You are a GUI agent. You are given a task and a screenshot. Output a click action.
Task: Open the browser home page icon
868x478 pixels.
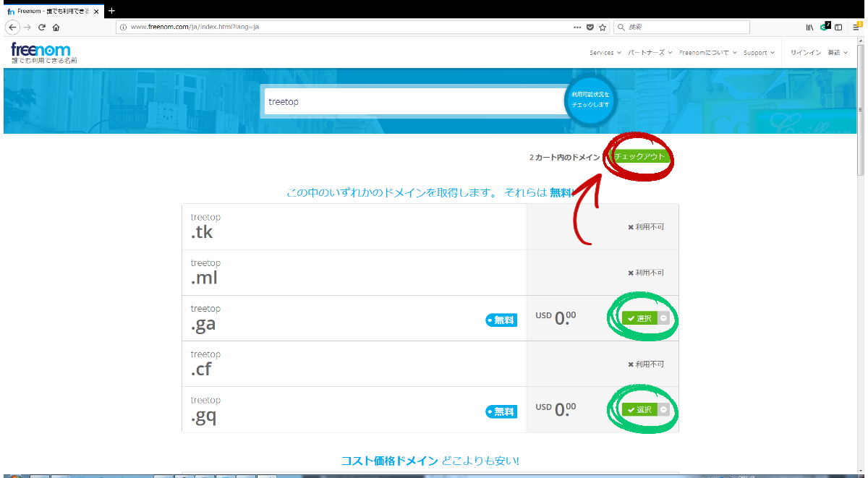56,27
